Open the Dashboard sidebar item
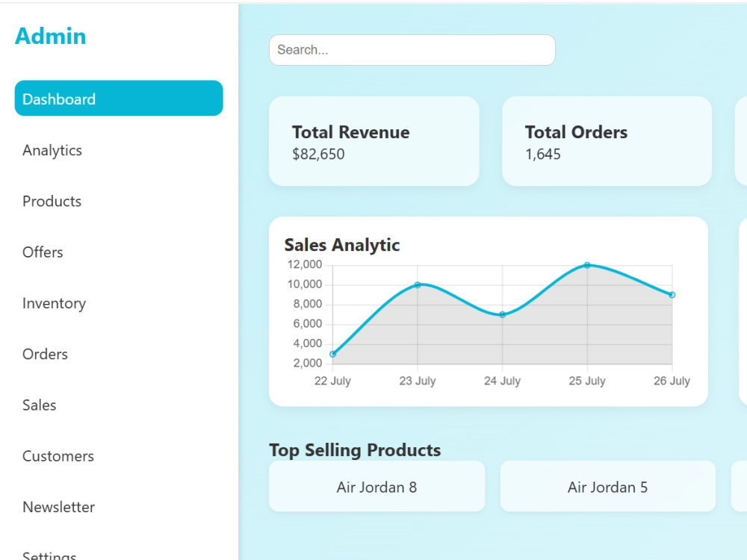 [119, 98]
